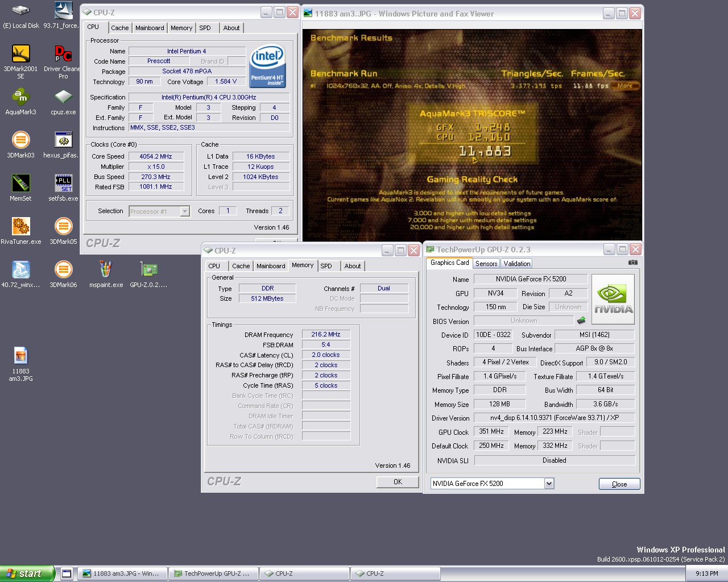Switch to 11883 am3.JPG taskbar button
728x582 pixels.
pos(122,573)
